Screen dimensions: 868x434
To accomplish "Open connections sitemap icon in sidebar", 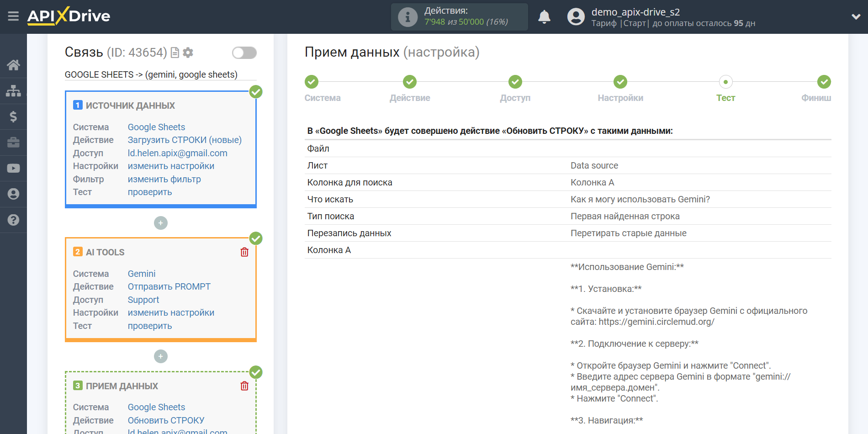I will pos(13,91).
